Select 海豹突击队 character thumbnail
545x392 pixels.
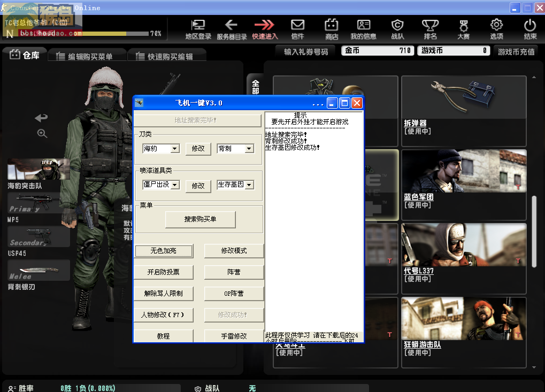tap(39, 169)
